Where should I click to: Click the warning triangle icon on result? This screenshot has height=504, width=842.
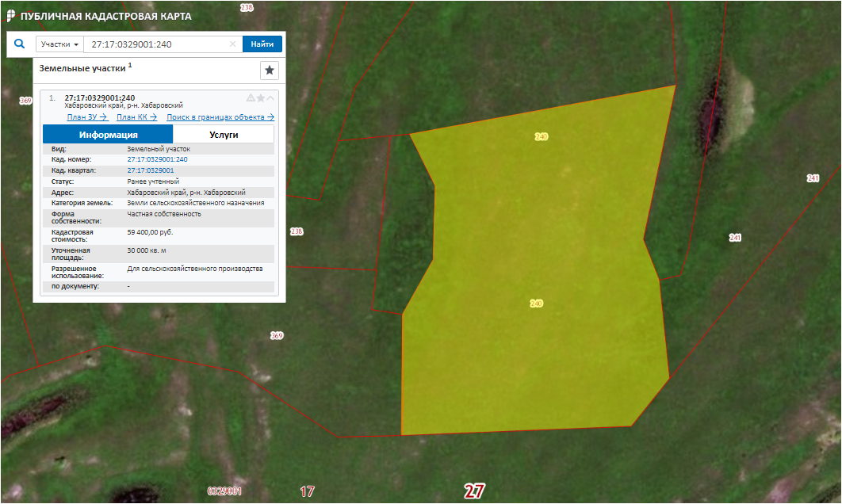251,98
